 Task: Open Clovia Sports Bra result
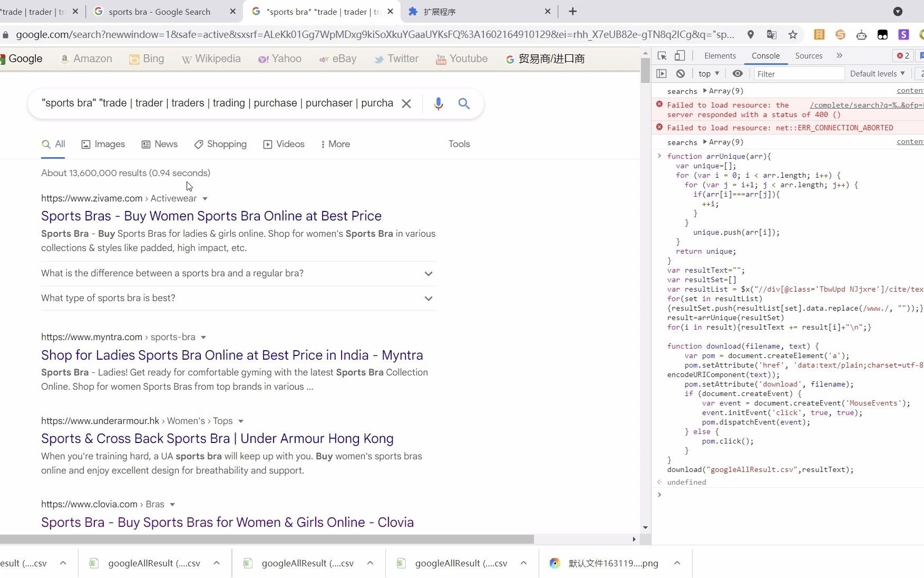[227, 522]
